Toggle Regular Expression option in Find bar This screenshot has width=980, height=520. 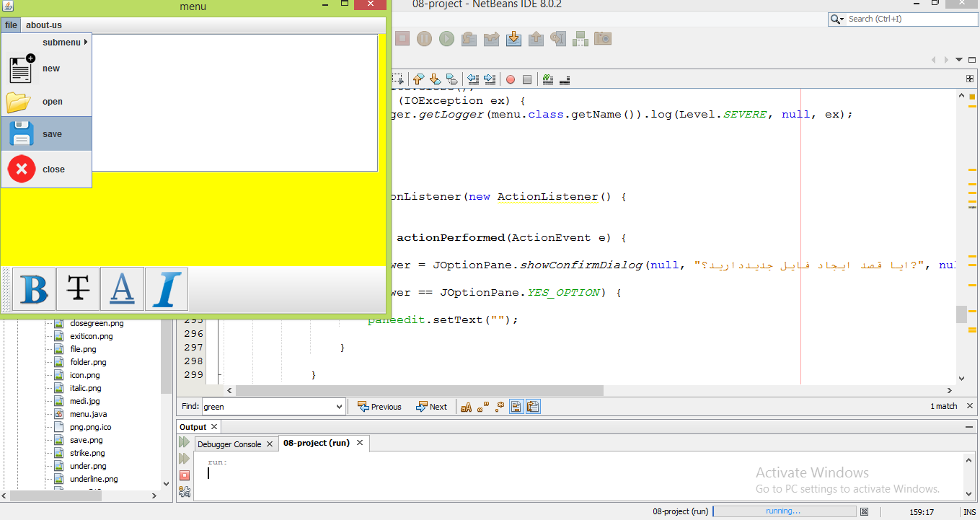pos(499,407)
